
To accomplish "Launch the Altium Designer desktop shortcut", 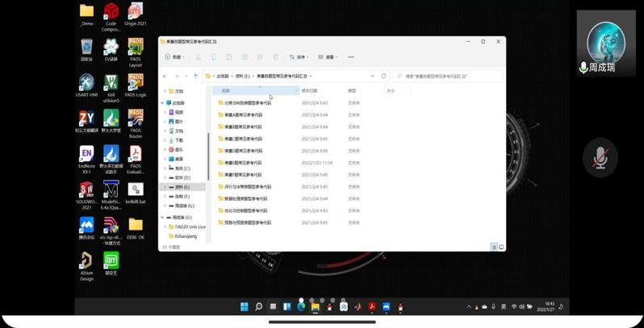I will pos(86,267).
